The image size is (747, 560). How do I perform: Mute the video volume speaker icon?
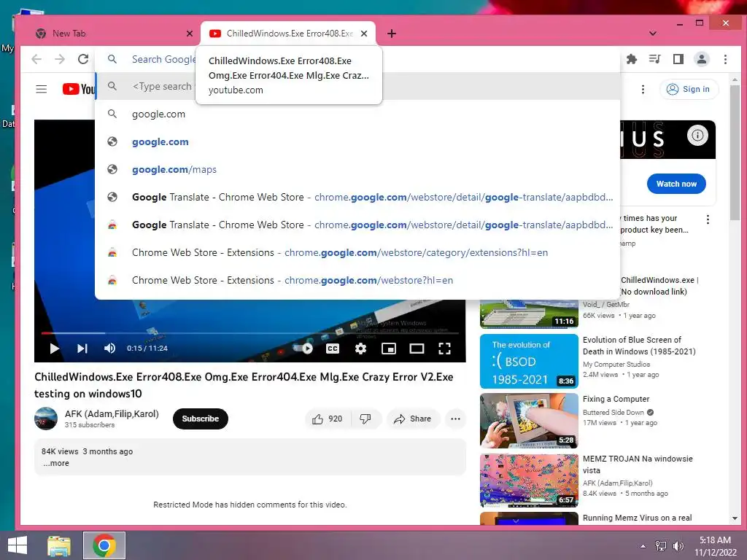[109, 349]
